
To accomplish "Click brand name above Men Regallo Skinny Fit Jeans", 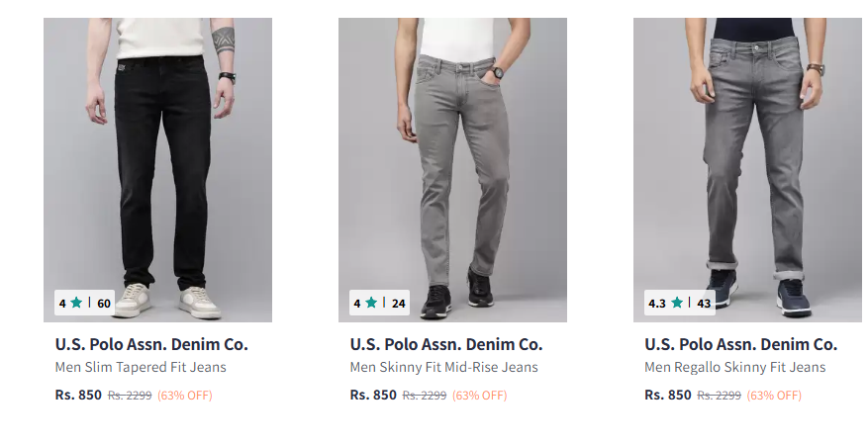I will [740, 345].
